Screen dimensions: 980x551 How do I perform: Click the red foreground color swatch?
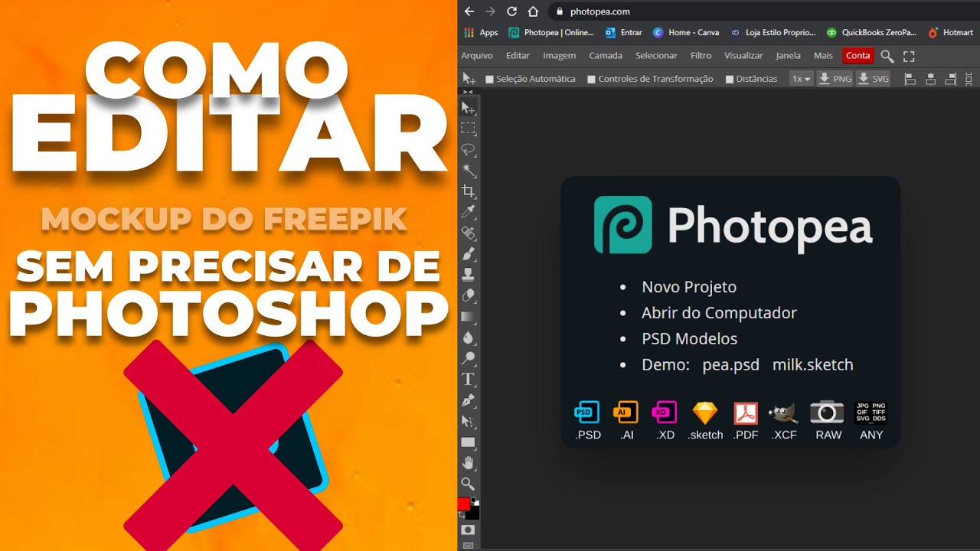coord(463,504)
